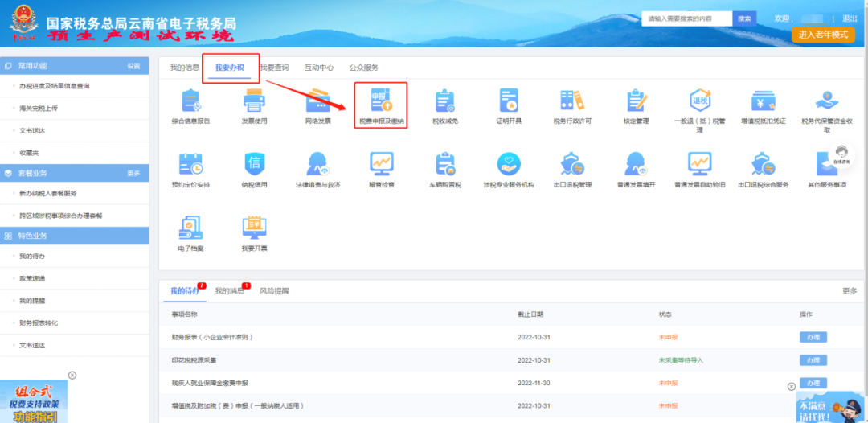Image resolution: width=868 pixels, height=423 pixels.
Task: Click 办理 for 残疾人就业保障金缴费申报
Action: (x=813, y=383)
